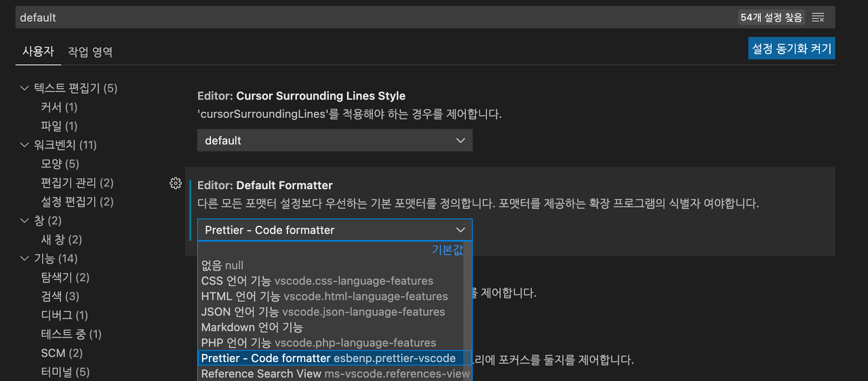
Task: Click the 설정 동기화 켜기 button
Action: [x=791, y=49]
